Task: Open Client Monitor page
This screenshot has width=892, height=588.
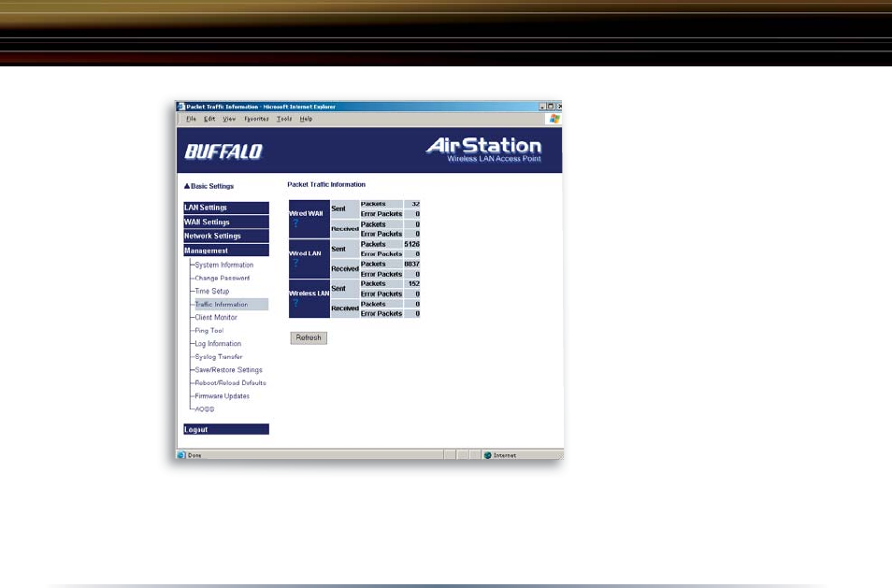Action: tap(216, 317)
